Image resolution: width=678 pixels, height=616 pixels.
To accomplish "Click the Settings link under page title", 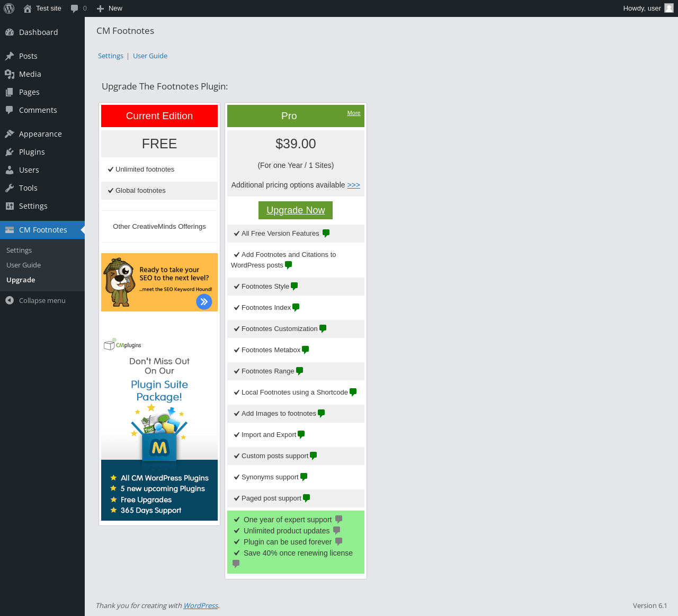I will click(111, 56).
